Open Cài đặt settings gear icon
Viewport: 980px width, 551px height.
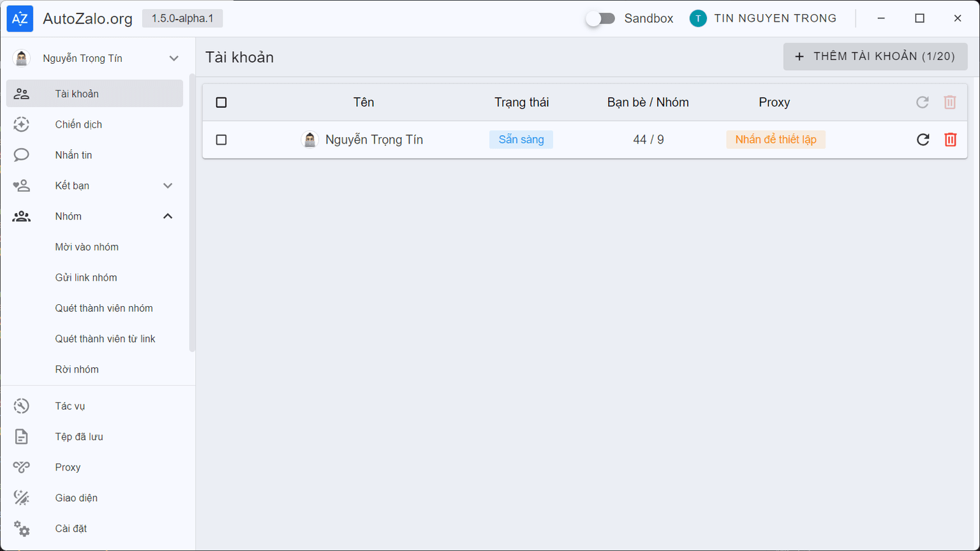pos(22,529)
